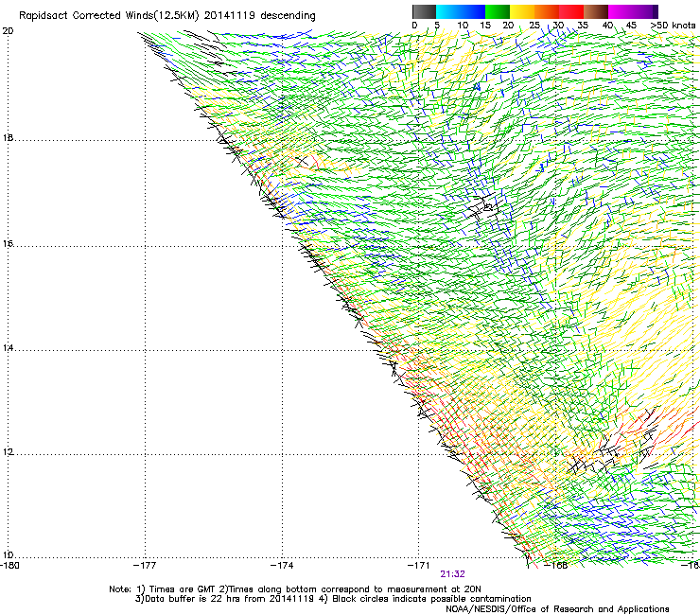Click the 'Times are GMT' note text
Image resolution: width=700 pixels, height=615 pixels.
pyautogui.click(x=183, y=589)
